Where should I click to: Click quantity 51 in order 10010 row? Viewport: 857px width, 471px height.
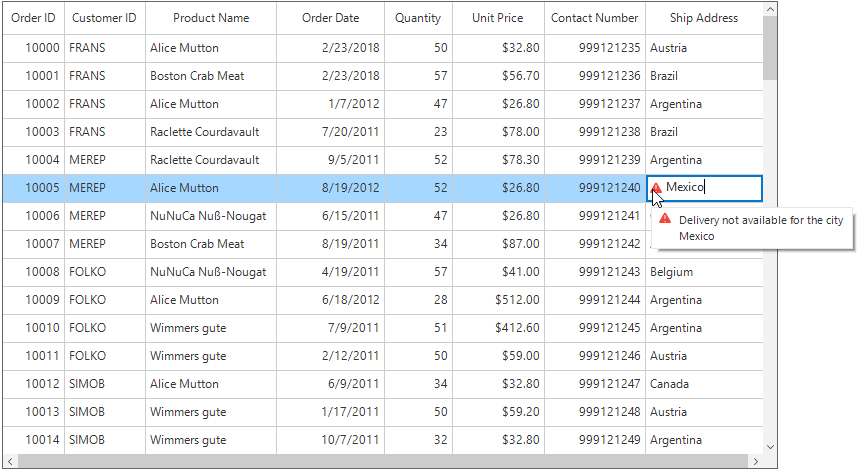click(419, 328)
